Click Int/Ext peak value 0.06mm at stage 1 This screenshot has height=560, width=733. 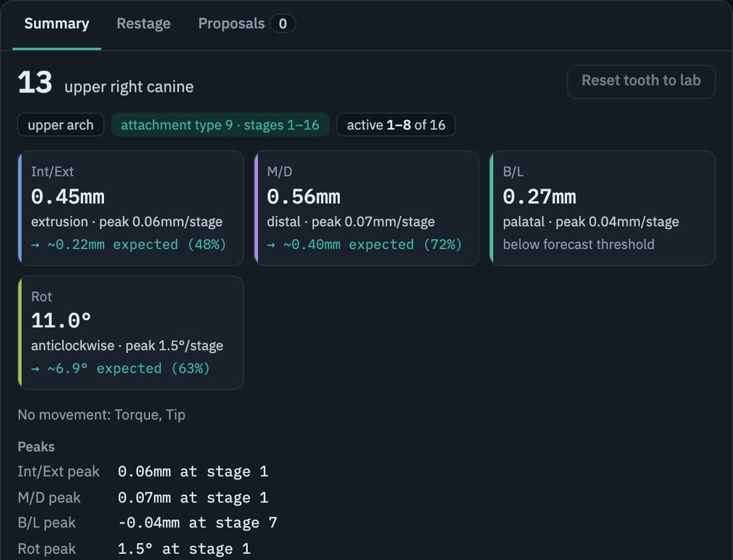tap(193, 471)
